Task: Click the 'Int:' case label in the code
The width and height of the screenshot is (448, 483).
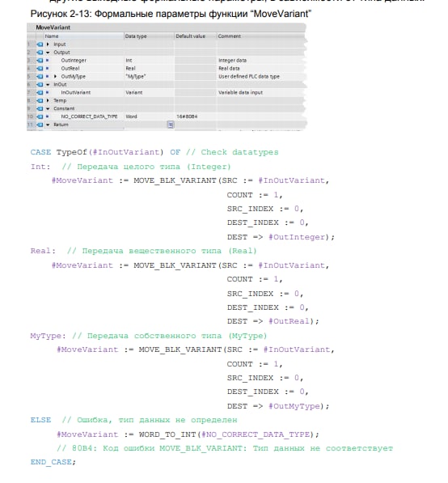Action: 40,167
